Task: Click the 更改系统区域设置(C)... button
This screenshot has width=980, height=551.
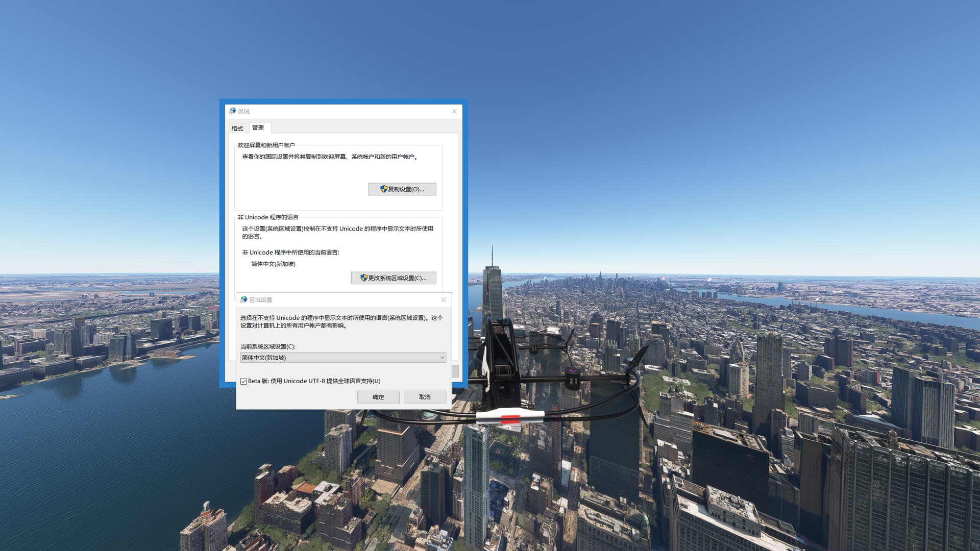Action: point(394,278)
